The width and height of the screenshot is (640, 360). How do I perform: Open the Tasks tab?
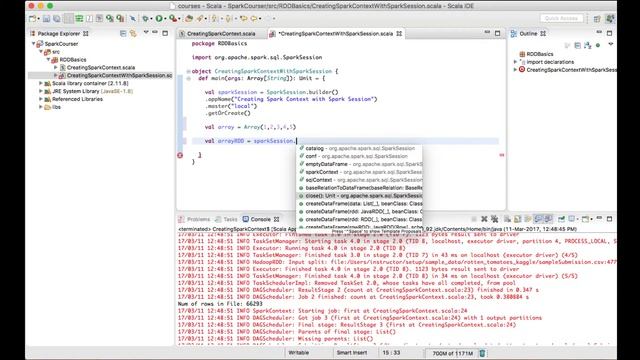[x=227, y=219]
